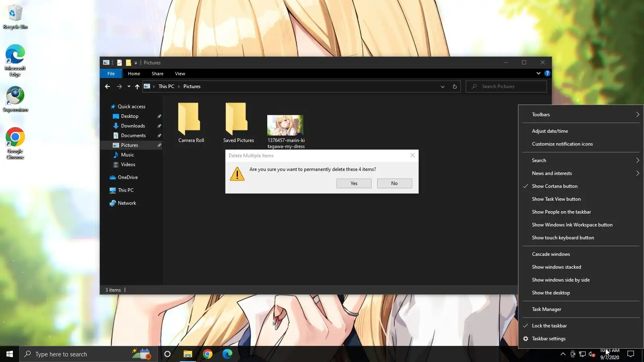
Task: Select Pictures in navigation pane
Action: (130, 145)
